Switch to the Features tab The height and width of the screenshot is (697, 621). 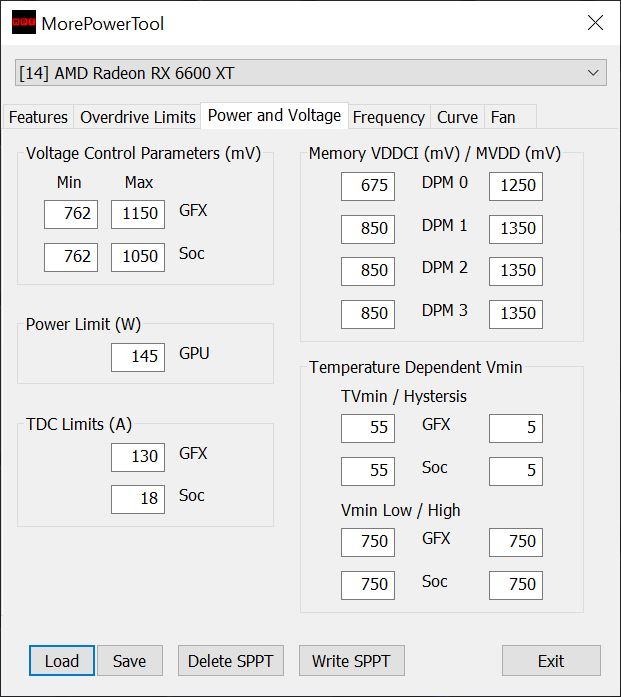[x=38, y=117]
